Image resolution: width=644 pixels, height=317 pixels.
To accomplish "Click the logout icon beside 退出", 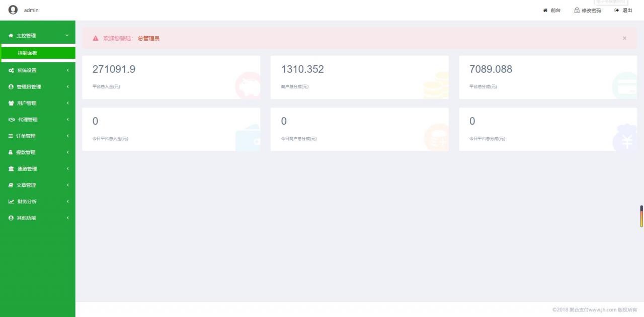I will [617, 11].
